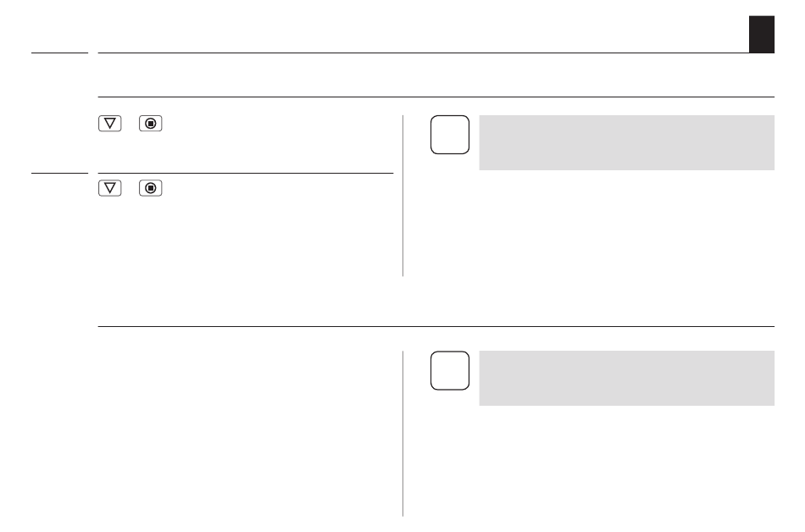Tap the stop symbol below the short divider line
Viewport: 805px width, 532px height.
[x=151, y=188]
